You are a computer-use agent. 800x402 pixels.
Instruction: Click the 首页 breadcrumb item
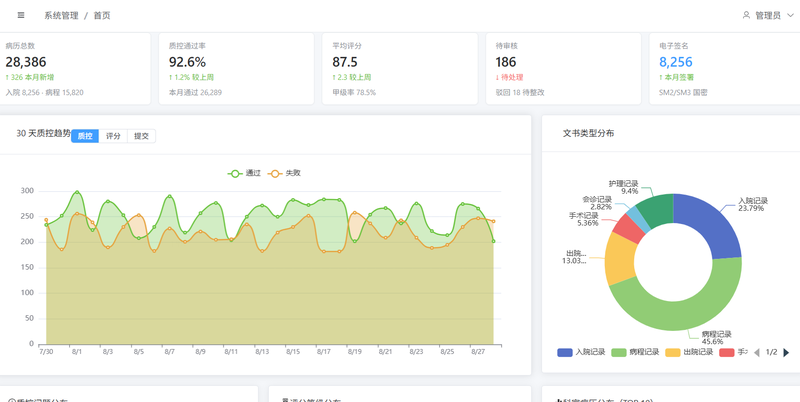tap(102, 15)
